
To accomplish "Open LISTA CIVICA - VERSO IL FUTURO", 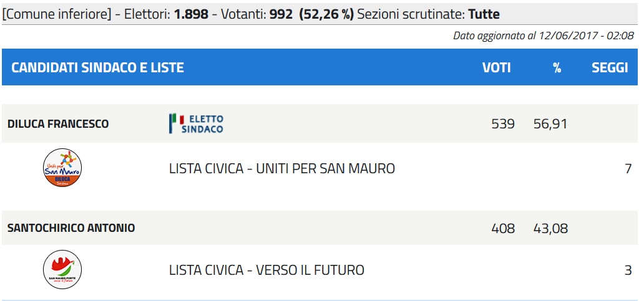I will tap(266, 270).
